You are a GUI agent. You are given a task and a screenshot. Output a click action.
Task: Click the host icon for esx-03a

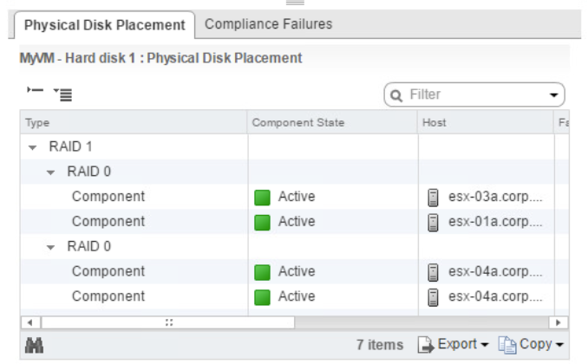pos(433,197)
